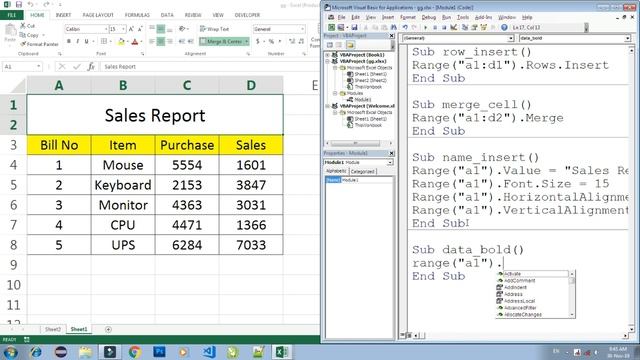This screenshot has height=360, width=640.
Task: Open the Run menu in VBA editor
Action: 447,18
